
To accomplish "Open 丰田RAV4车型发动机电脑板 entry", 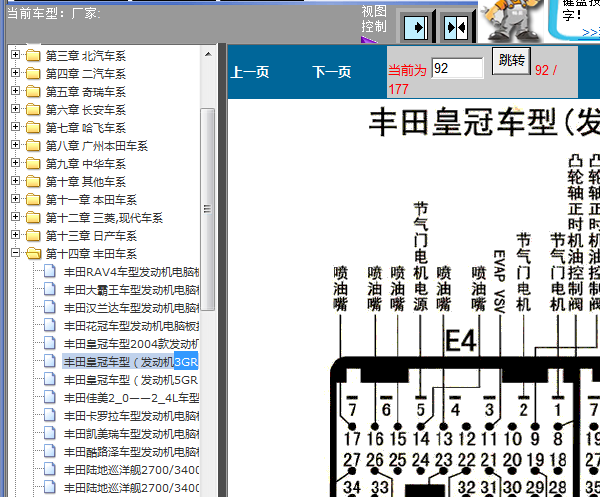I will tap(131, 272).
